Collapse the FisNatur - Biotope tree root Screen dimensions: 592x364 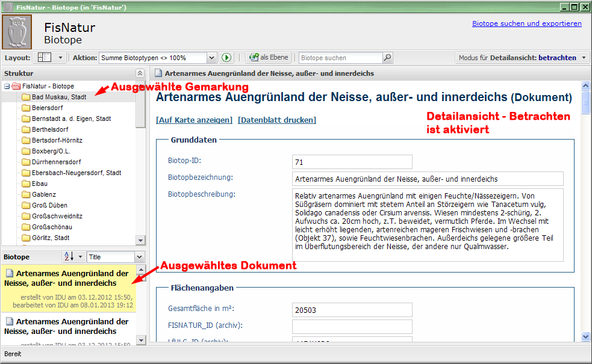(7, 86)
